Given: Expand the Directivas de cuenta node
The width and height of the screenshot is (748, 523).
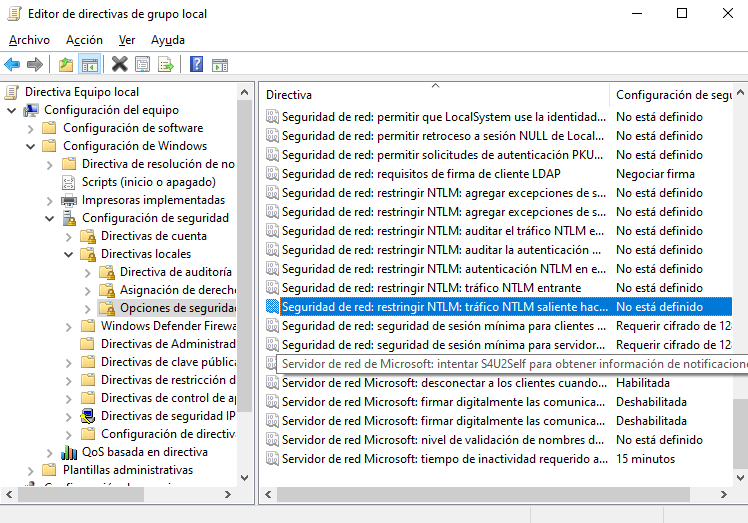Looking at the screenshot, I should click(x=69, y=236).
